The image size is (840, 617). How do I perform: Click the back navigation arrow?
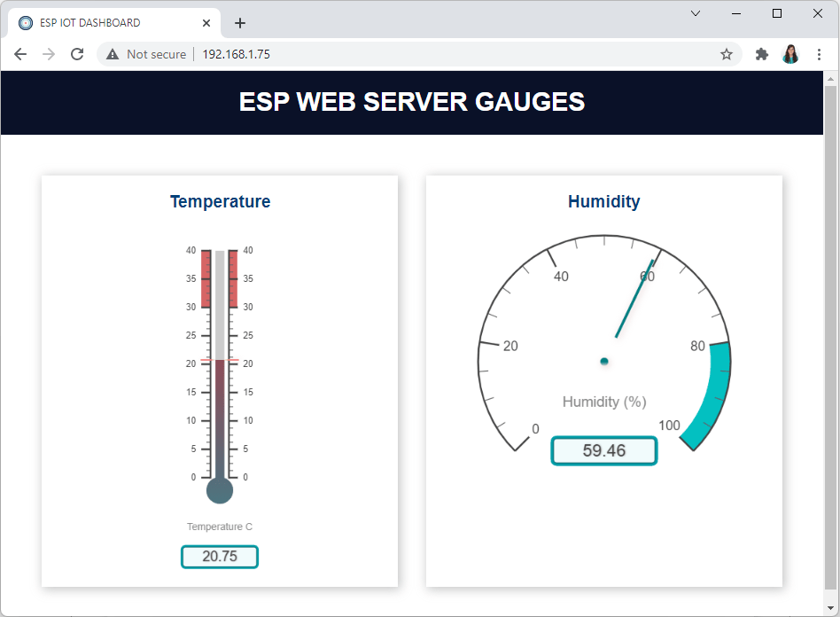[x=20, y=54]
